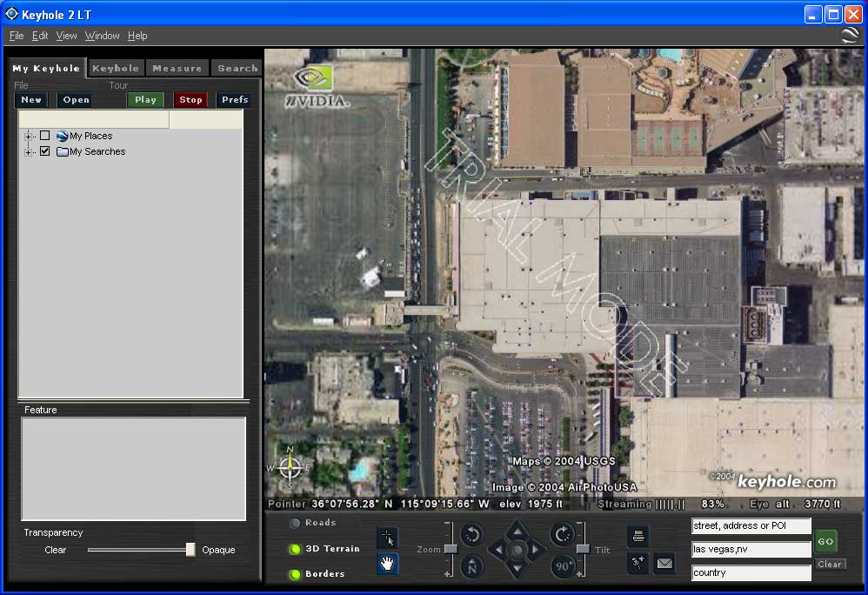Click the compass rose on the map

pos(289,468)
